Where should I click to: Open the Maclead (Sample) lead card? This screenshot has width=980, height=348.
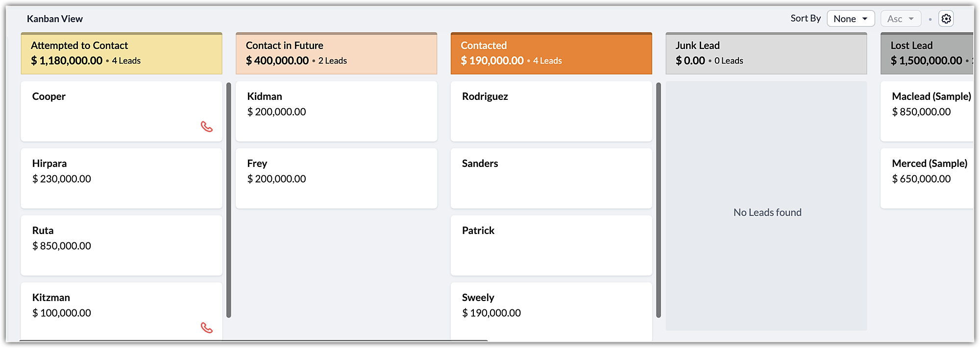pyautogui.click(x=926, y=111)
